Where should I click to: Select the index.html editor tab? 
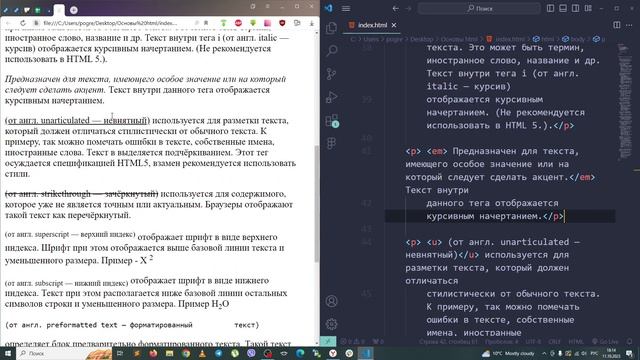coord(372,25)
